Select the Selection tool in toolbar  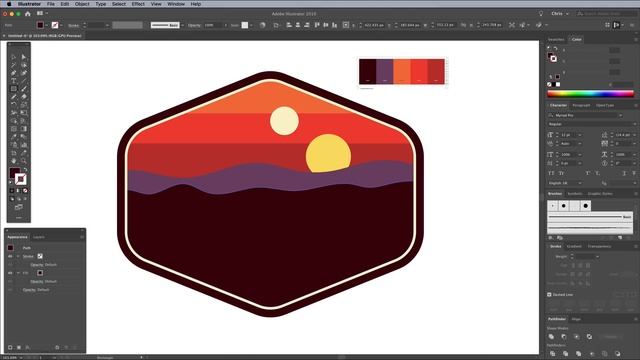13,57
